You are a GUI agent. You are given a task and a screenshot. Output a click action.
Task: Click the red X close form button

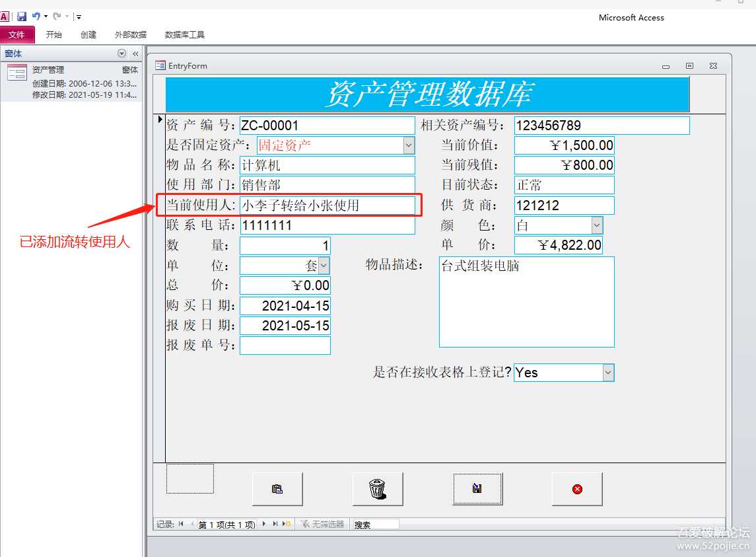(577, 489)
